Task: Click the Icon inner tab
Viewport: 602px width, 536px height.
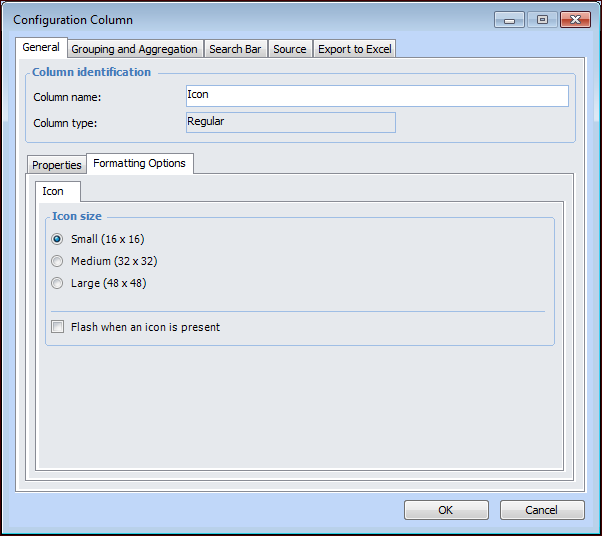Action: [x=53, y=191]
